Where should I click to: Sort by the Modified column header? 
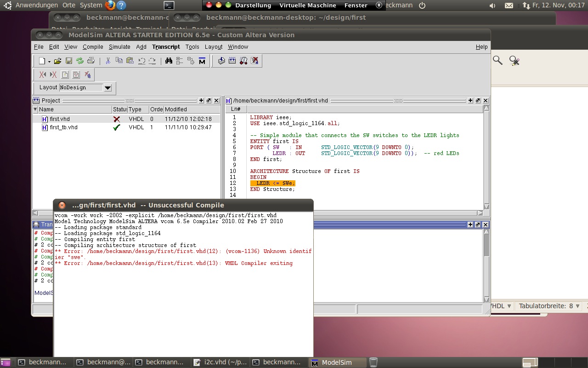(x=192, y=109)
